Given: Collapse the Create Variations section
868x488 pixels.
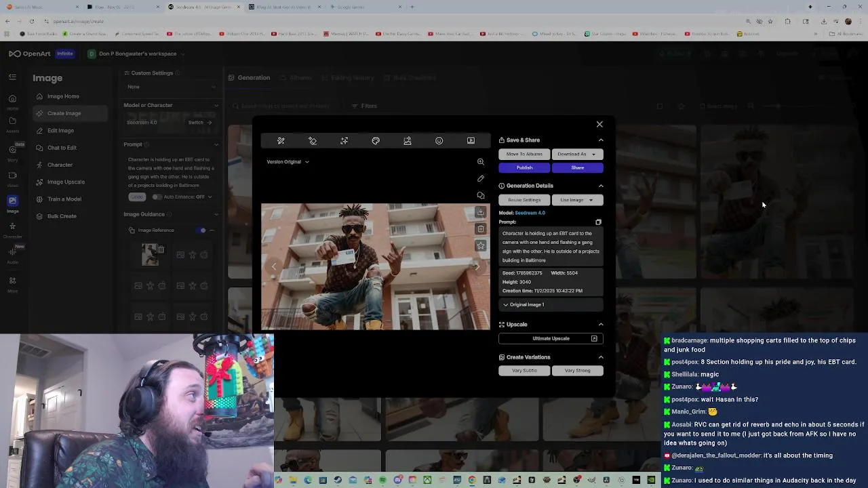Looking at the screenshot, I should [x=601, y=357].
